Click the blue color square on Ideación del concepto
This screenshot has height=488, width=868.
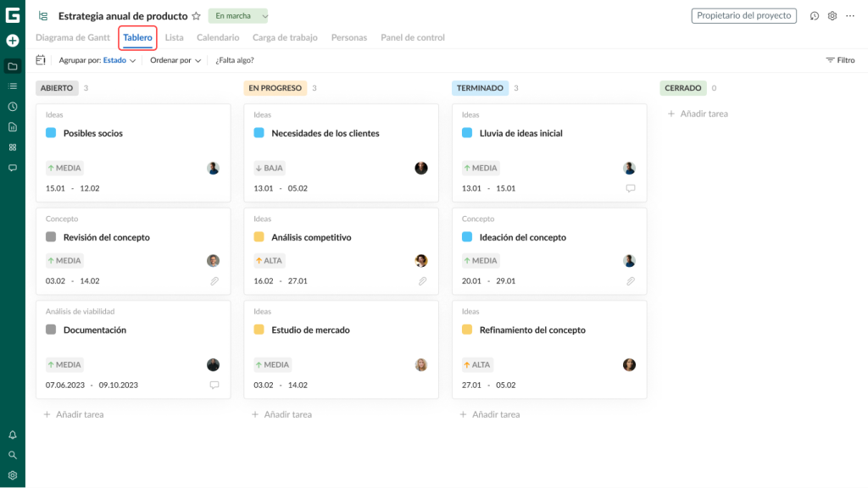pos(467,237)
